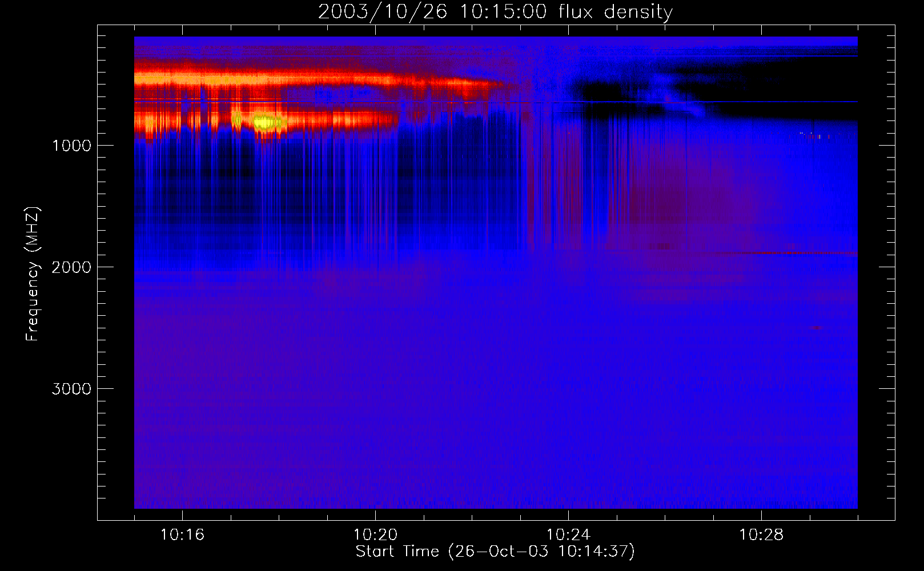
Task: Click the plot title "2003/10/26 10:15:00 flux density"
Action: tap(495, 12)
